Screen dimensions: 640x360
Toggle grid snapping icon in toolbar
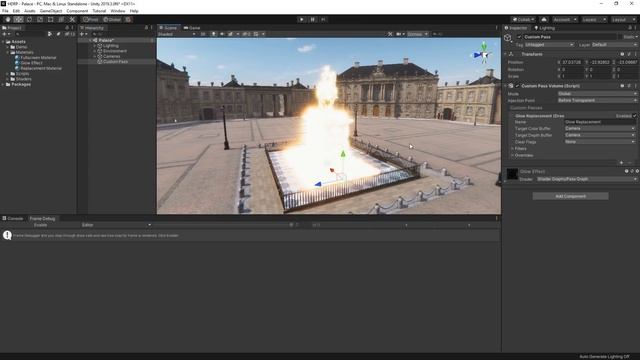click(128, 19)
